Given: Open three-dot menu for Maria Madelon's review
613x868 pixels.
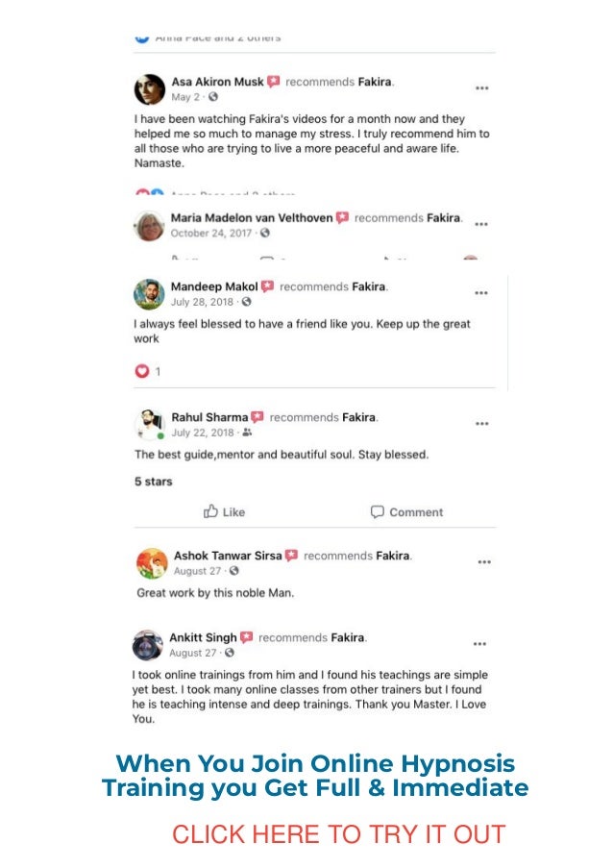Looking at the screenshot, I should pyautogui.click(x=481, y=224).
